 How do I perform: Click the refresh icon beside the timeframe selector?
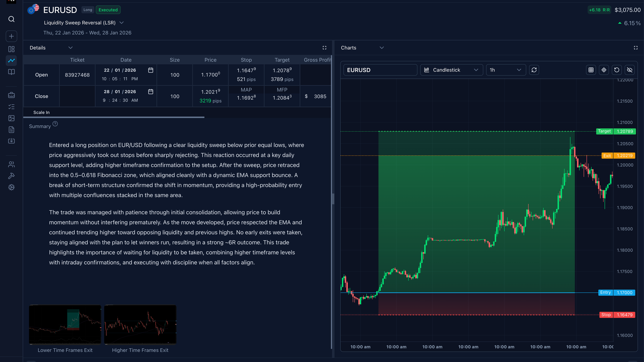coord(534,70)
